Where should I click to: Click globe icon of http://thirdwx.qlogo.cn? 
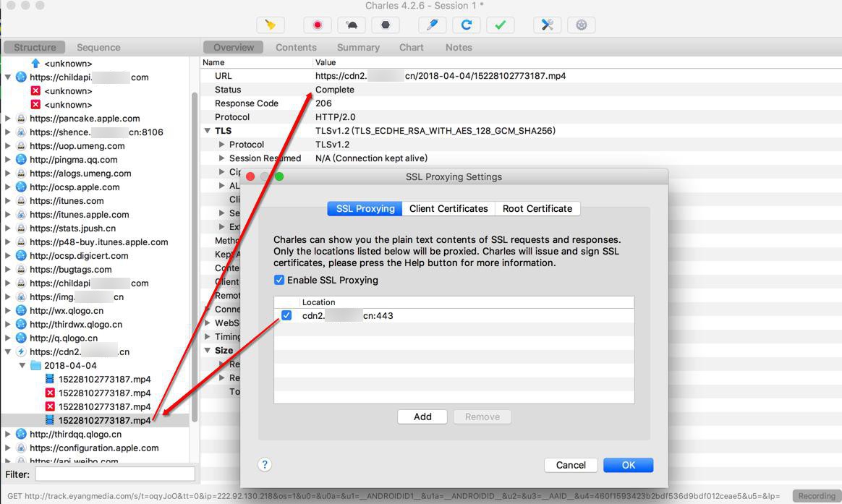click(x=21, y=324)
